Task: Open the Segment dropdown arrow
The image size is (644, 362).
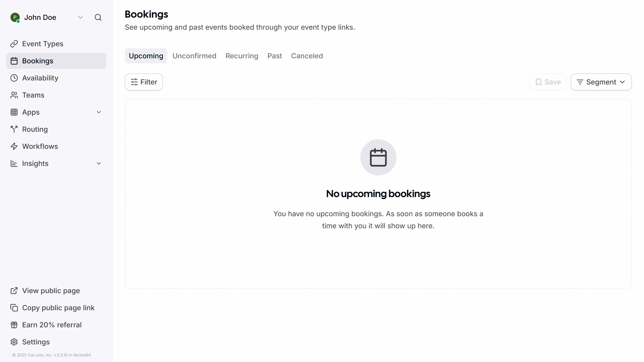Action: click(x=622, y=82)
